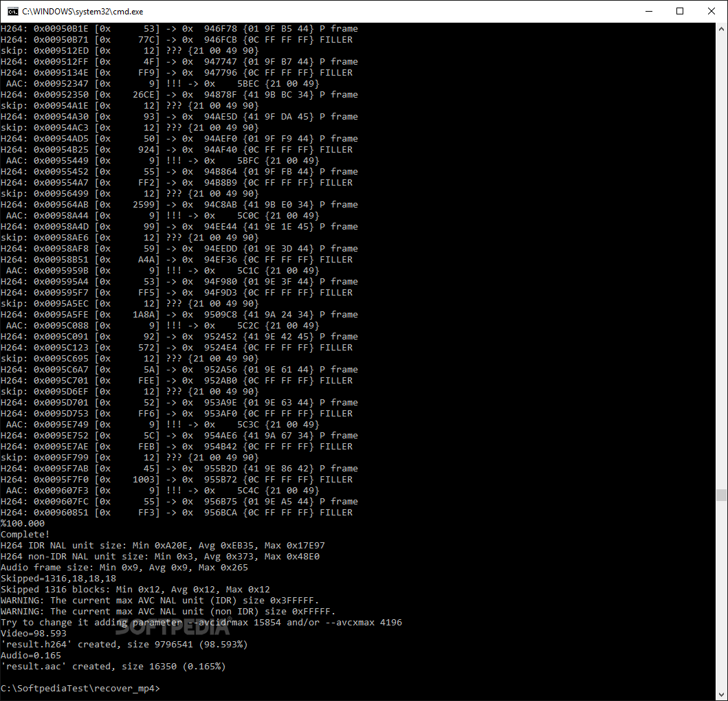Viewport: 728px width, 701px height.
Task: Click the warning about non IDR size 0xFFFFF
Action: [168, 612]
